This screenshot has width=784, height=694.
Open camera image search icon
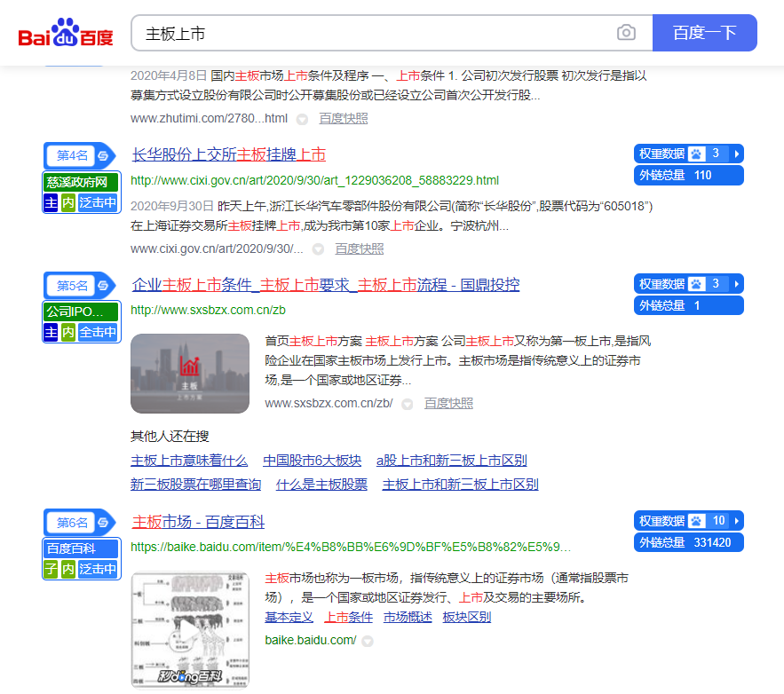tap(626, 33)
